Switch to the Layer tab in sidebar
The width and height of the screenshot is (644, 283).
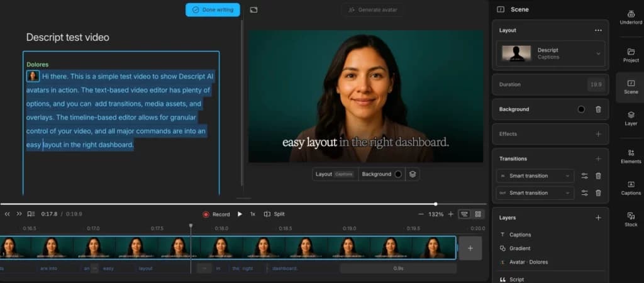tap(631, 119)
